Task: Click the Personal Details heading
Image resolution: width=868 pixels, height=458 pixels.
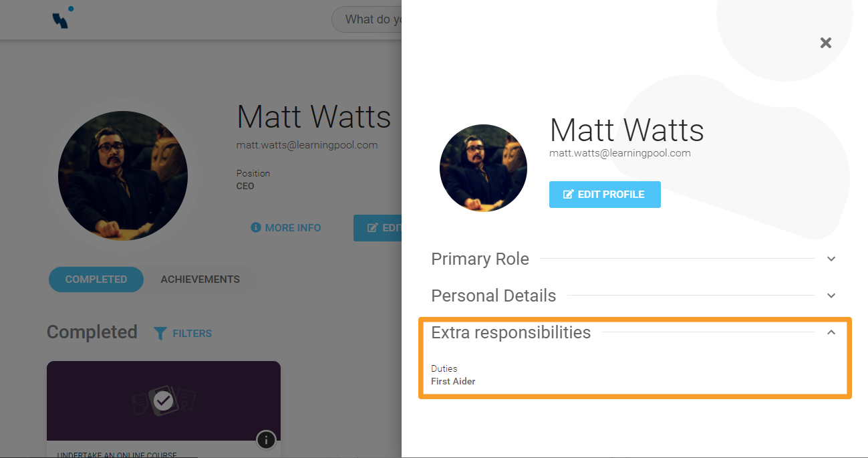Action: click(x=493, y=296)
